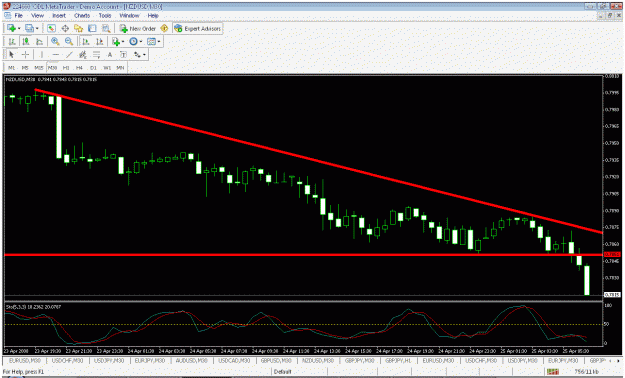Show the Data Window panel
Image resolution: width=625 pixels, height=378 pixels.
pos(65,28)
